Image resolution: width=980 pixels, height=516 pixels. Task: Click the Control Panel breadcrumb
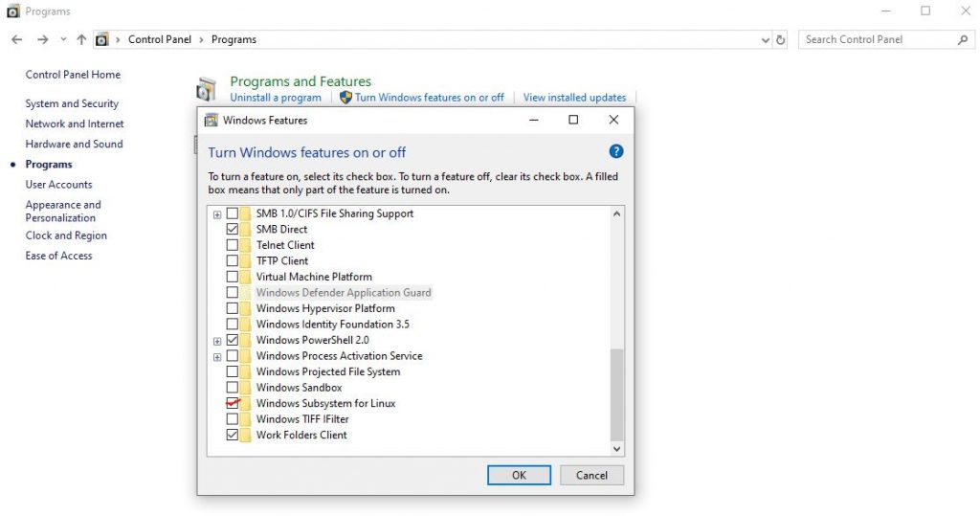pos(160,39)
